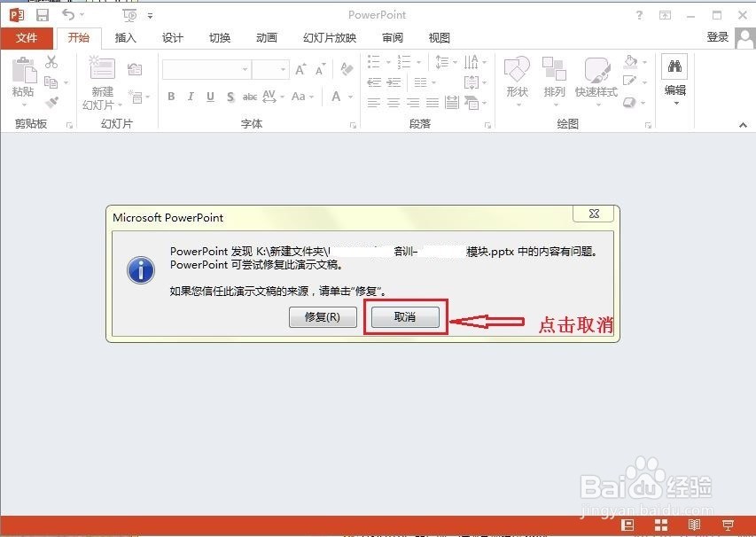Screen dimensions: 756x537
Task: Click the Arrange (排列) icon
Action: [554, 71]
